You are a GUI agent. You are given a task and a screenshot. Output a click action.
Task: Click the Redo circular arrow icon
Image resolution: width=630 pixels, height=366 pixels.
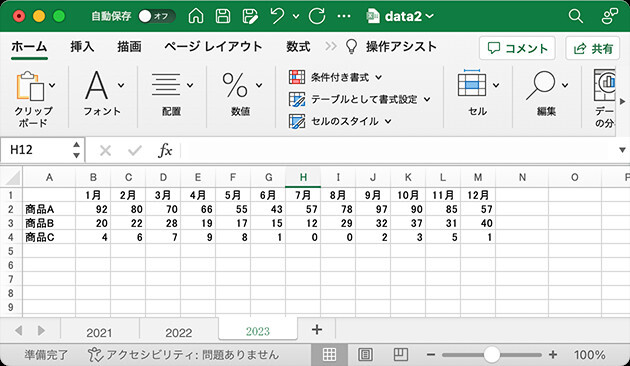[x=317, y=16]
